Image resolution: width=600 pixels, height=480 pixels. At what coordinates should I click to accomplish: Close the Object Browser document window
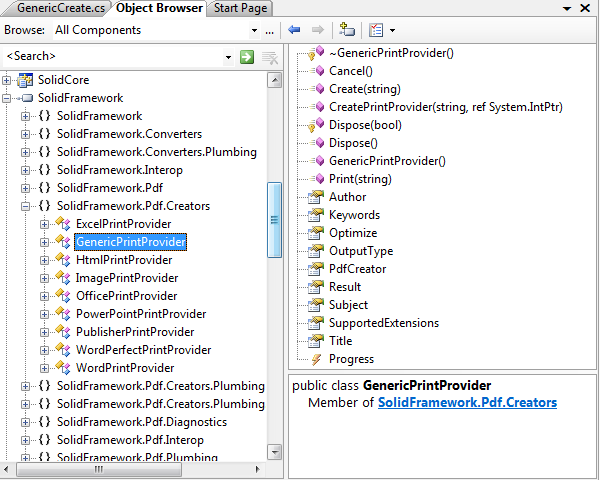tap(585, 8)
